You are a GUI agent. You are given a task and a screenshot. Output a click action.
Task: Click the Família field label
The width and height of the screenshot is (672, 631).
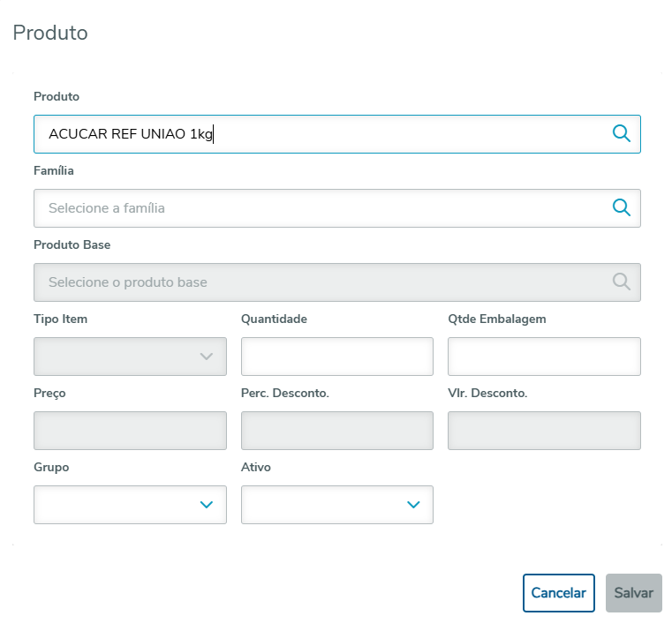coord(54,170)
